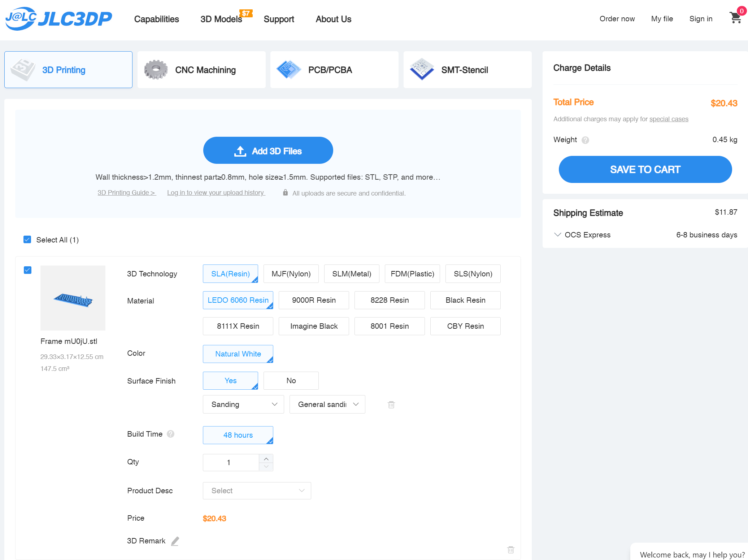Image resolution: width=748 pixels, height=560 pixels.
Task: Uncheck the Frame mU0jU.stl item checkbox
Action: tap(27, 270)
